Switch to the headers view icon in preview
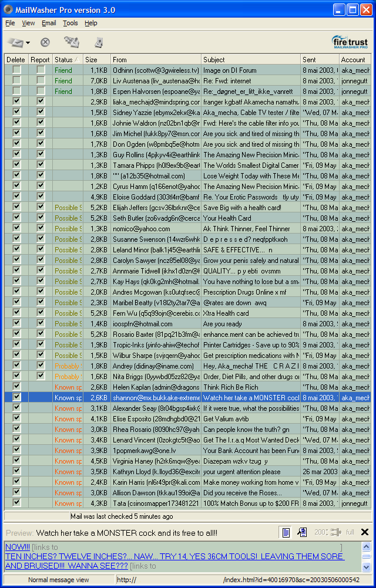 [x=302, y=532]
